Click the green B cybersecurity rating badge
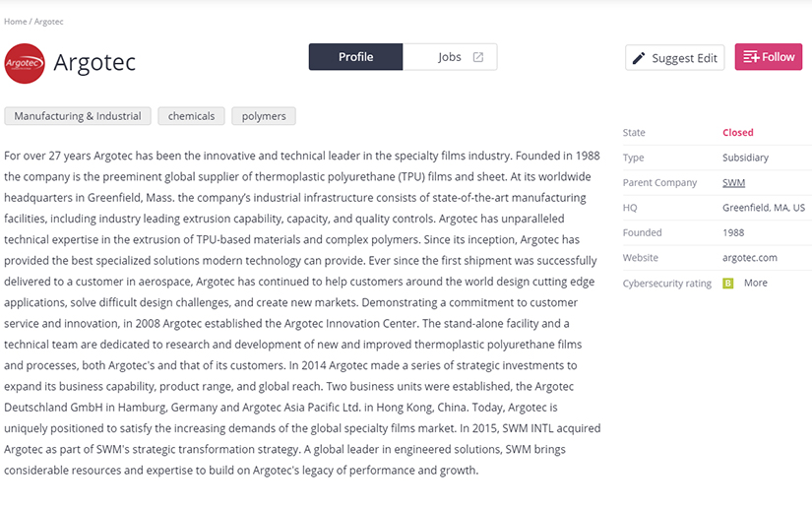The image size is (812, 508). 727,284
